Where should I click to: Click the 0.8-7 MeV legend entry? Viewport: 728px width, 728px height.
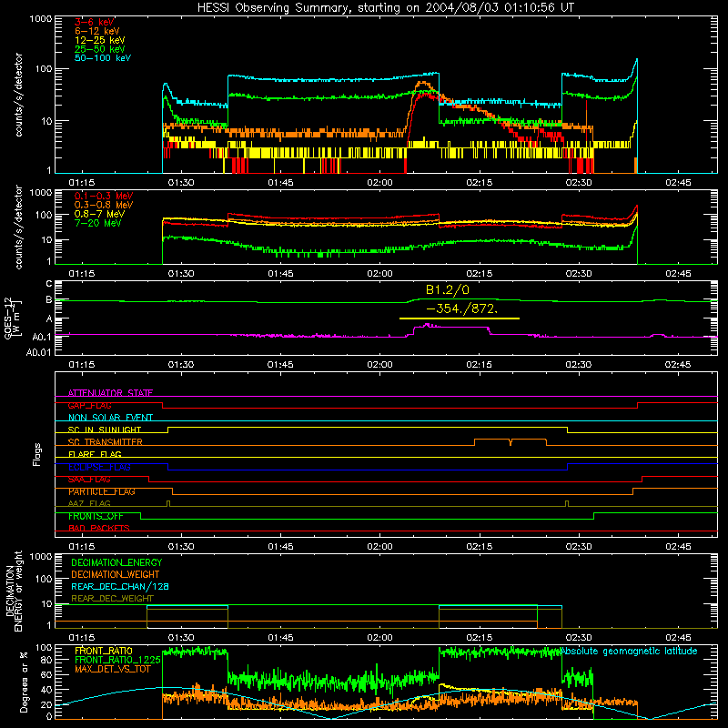pyautogui.click(x=100, y=214)
